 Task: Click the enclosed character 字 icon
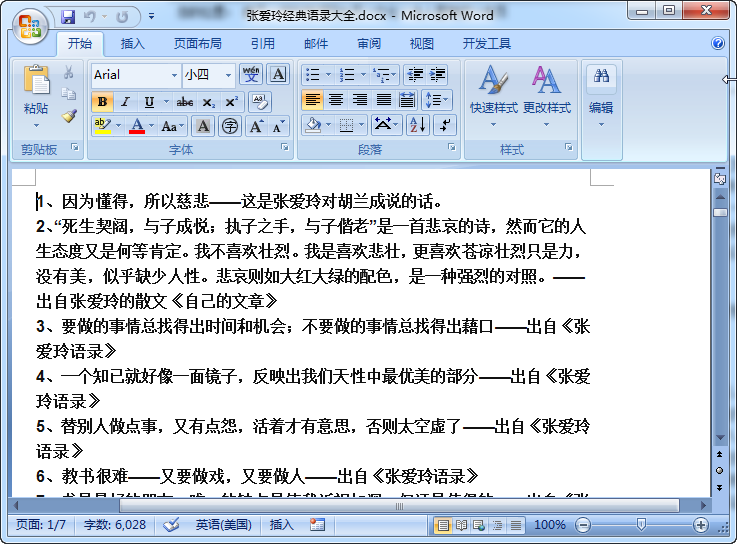(x=229, y=126)
